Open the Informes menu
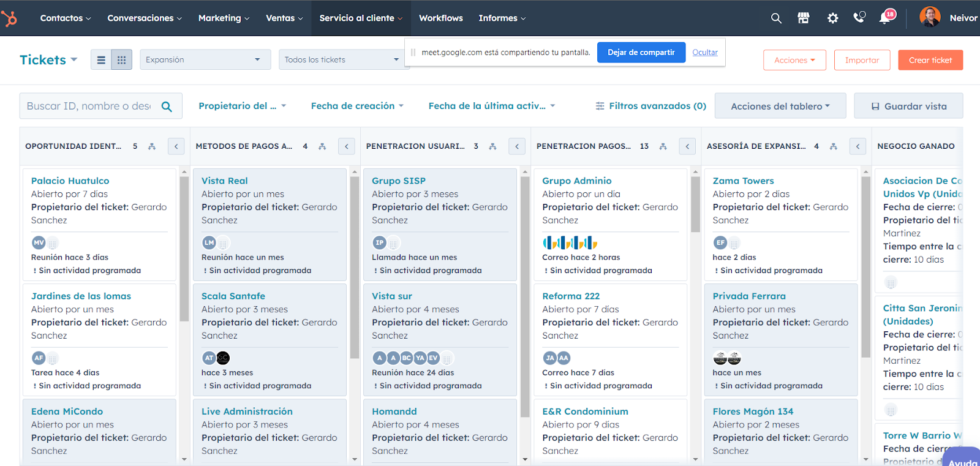 (502, 18)
